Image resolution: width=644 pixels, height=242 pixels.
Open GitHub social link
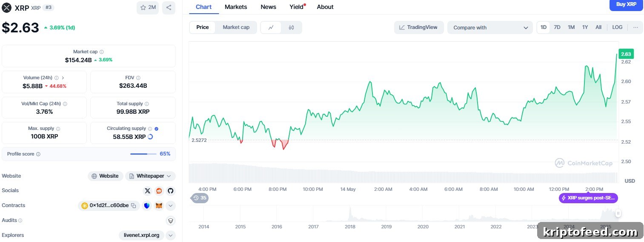point(171,191)
